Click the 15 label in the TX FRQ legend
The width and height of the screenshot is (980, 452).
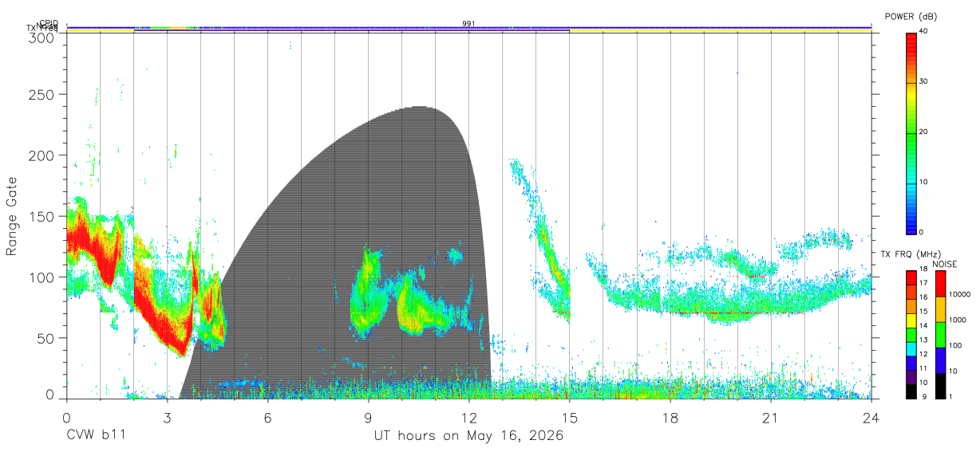pos(923,312)
